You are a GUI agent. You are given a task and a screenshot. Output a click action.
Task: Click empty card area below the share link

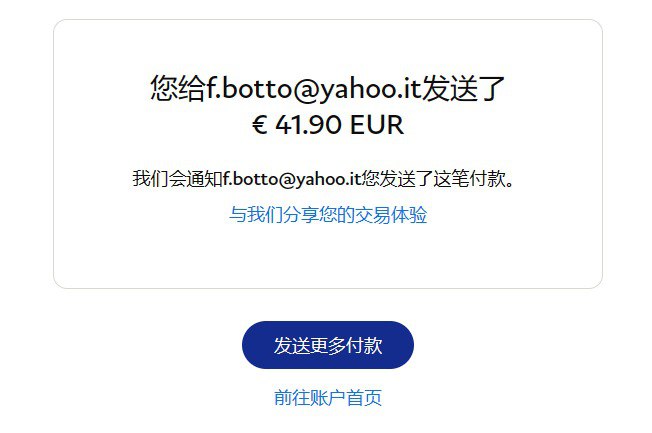328,256
